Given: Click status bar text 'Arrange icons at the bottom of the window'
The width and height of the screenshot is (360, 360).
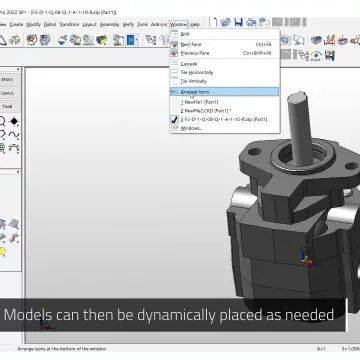Looking at the screenshot, I should click(61, 349).
